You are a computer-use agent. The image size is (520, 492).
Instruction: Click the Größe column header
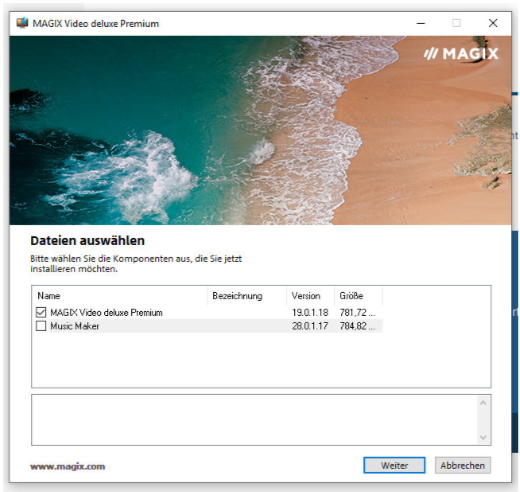pyautogui.click(x=358, y=296)
